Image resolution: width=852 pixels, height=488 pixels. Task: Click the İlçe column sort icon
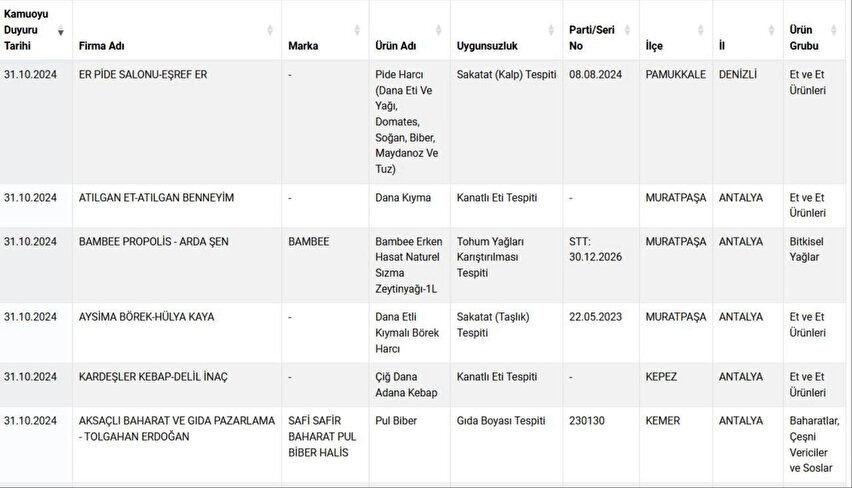[x=700, y=30]
